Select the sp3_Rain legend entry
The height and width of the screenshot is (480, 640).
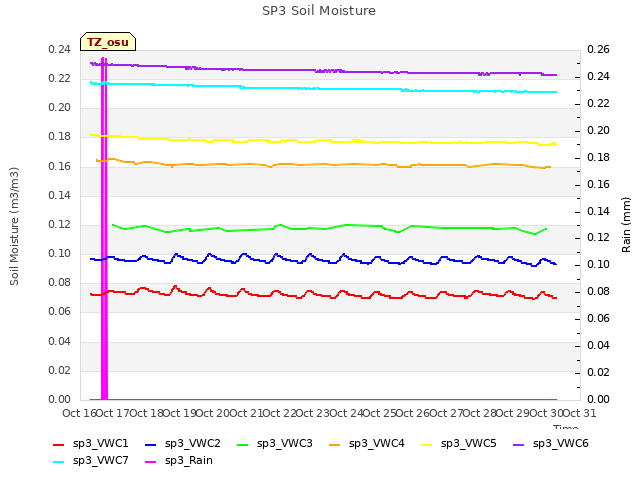click(x=179, y=460)
